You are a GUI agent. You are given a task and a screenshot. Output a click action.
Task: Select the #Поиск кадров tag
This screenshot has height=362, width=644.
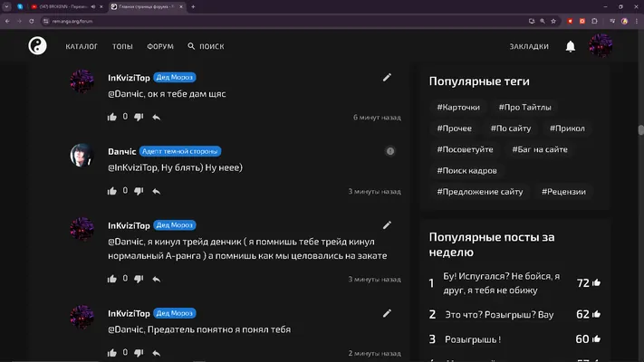(466, 171)
